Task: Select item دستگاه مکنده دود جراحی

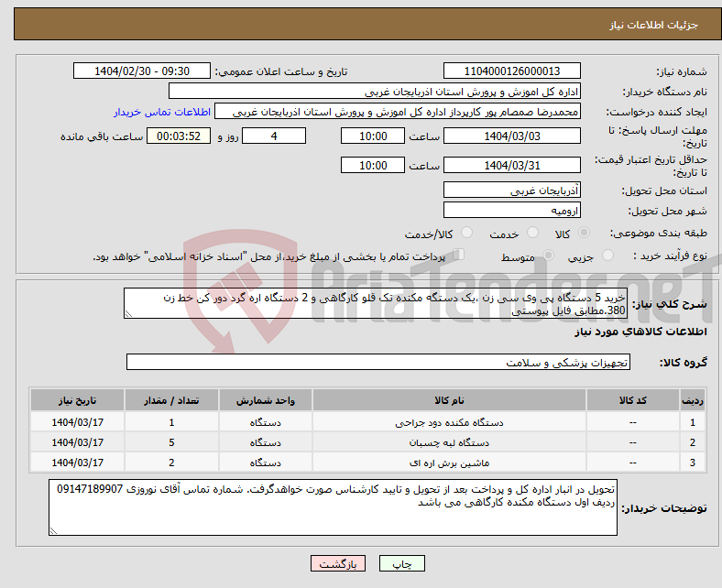Action: point(449,422)
